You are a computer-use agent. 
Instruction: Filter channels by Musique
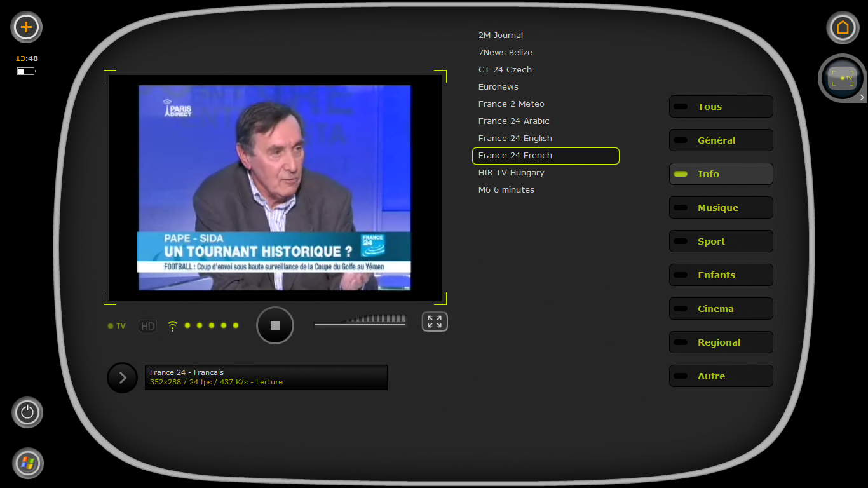click(x=721, y=208)
